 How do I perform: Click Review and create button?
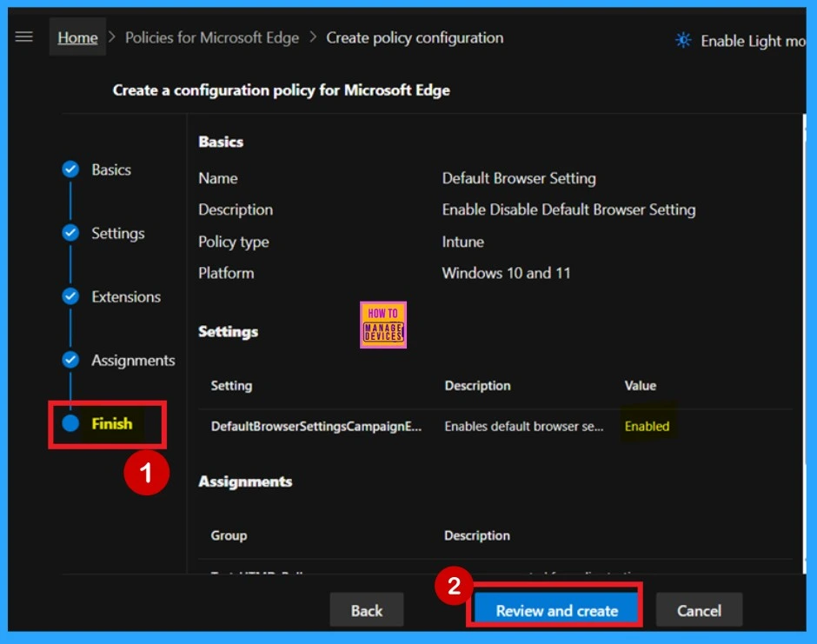point(556,609)
